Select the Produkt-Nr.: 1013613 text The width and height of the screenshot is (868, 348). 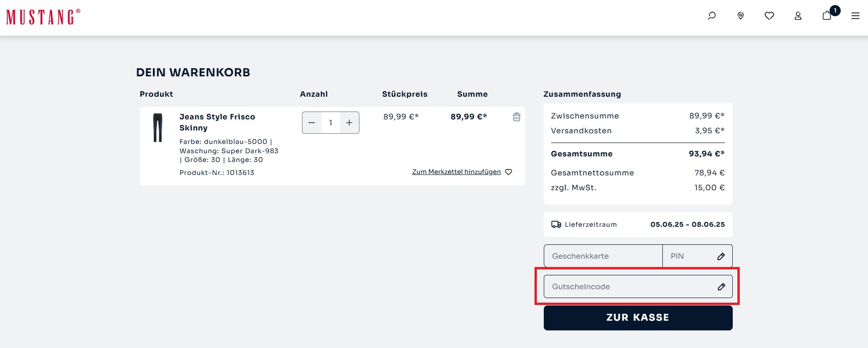217,173
